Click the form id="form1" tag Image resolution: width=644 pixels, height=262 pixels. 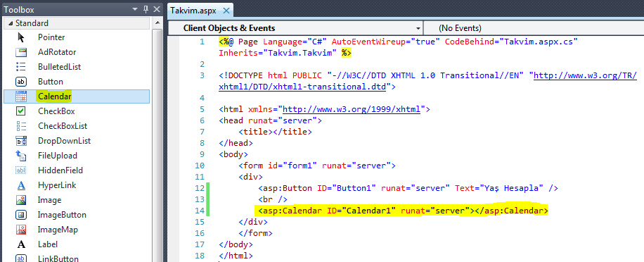tap(316, 166)
